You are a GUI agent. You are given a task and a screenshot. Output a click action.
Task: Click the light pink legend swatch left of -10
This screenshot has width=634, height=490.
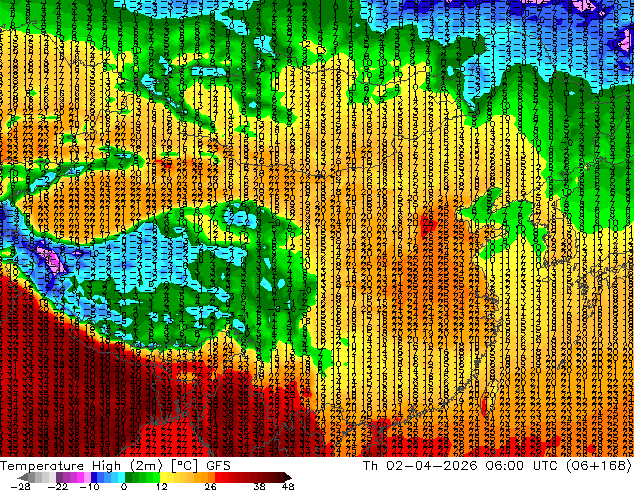[87, 477]
